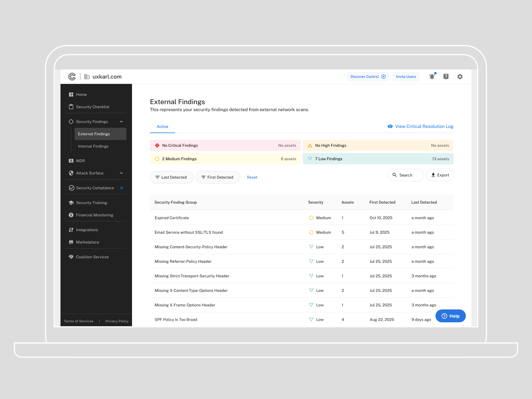
Task: Open settings gear icon
Action: coord(460,77)
